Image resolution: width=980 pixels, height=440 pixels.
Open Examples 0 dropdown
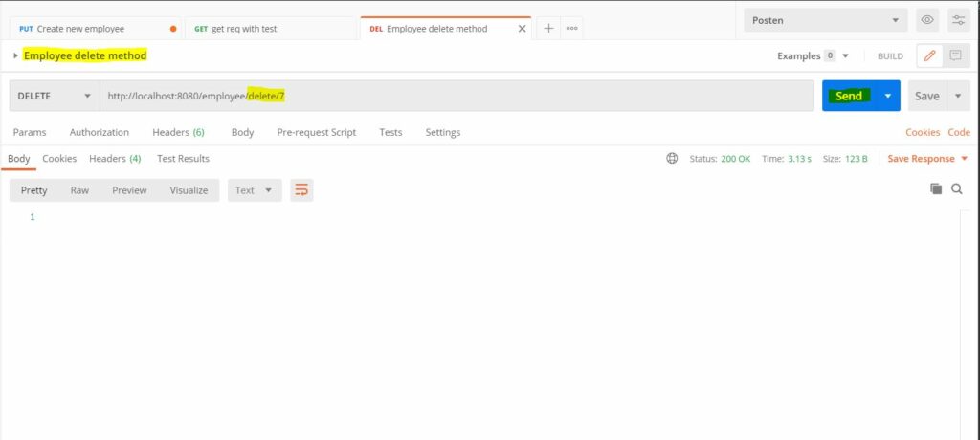(x=813, y=55)
